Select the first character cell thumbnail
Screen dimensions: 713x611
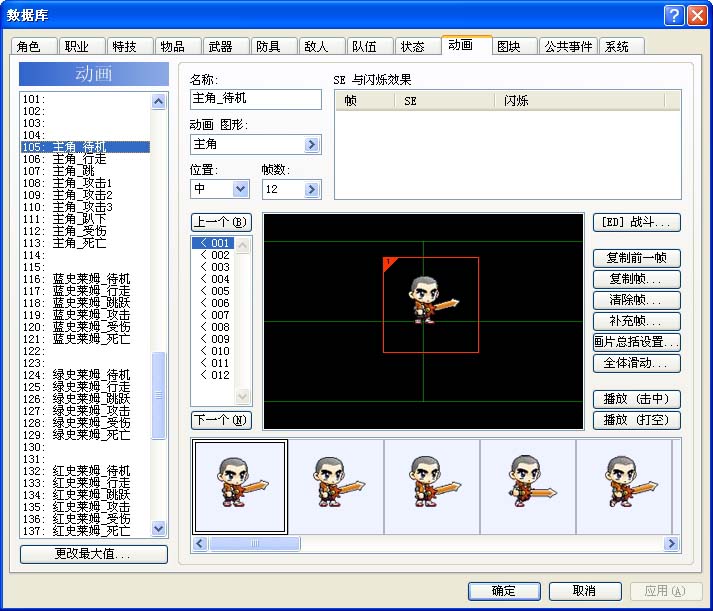coord(240,486)
